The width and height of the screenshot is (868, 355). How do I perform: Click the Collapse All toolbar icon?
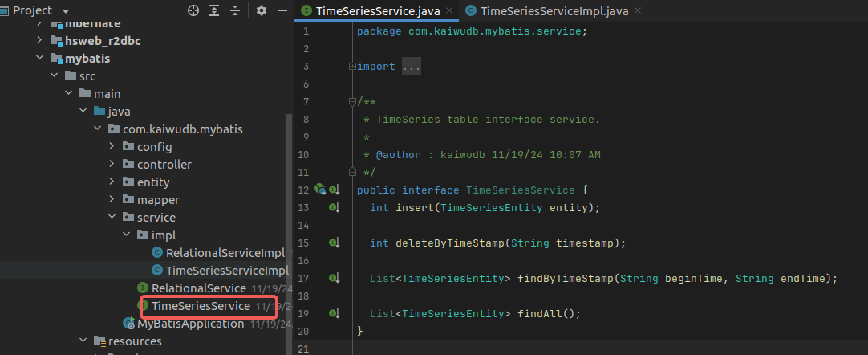pyautogui.click(x=237, y=10)
